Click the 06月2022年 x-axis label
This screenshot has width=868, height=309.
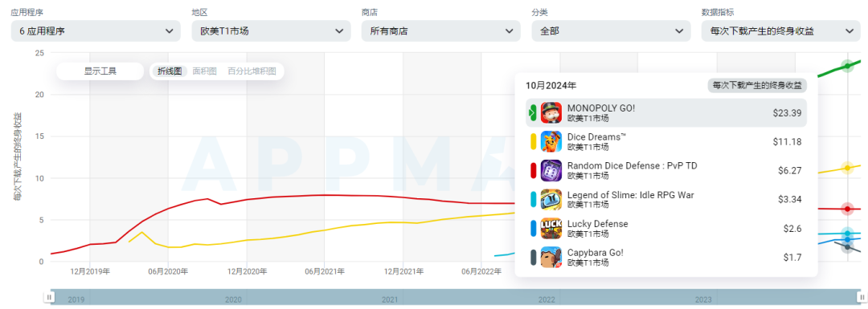coord(481,271)
